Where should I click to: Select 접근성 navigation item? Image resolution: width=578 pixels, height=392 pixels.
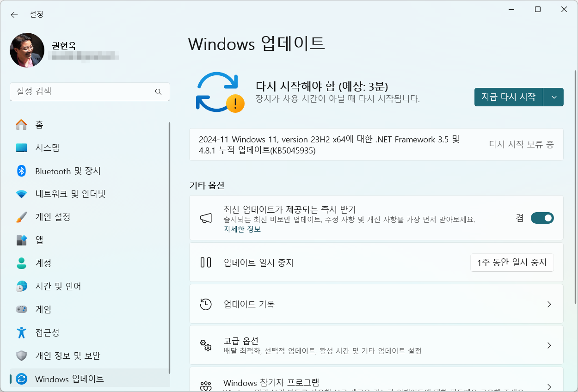coord(90,332)
